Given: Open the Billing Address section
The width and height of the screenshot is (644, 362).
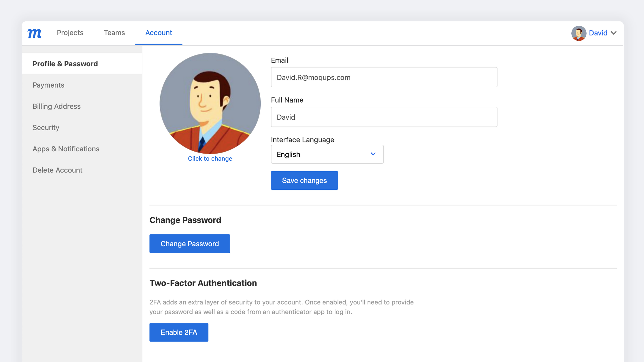Looking at the screenshot, I should pyautogui.click(x=57, y=106).
